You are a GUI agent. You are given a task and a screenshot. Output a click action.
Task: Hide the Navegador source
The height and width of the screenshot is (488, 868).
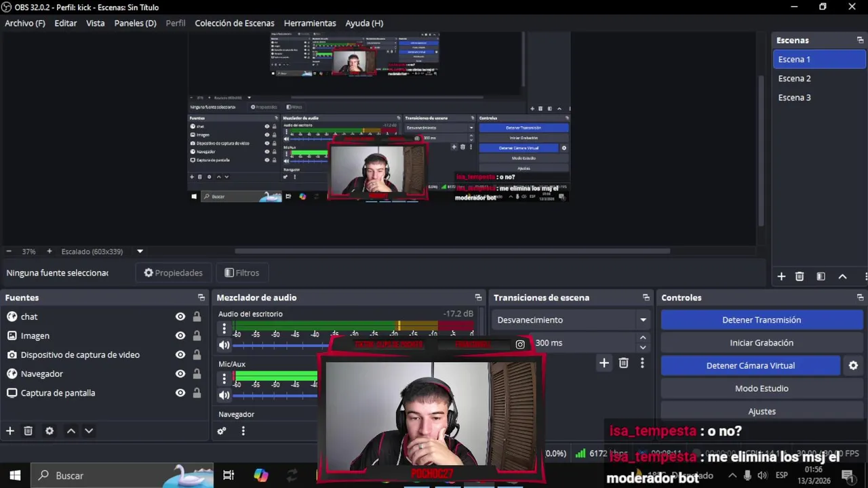pyautogui.click(x=180, y=373)
